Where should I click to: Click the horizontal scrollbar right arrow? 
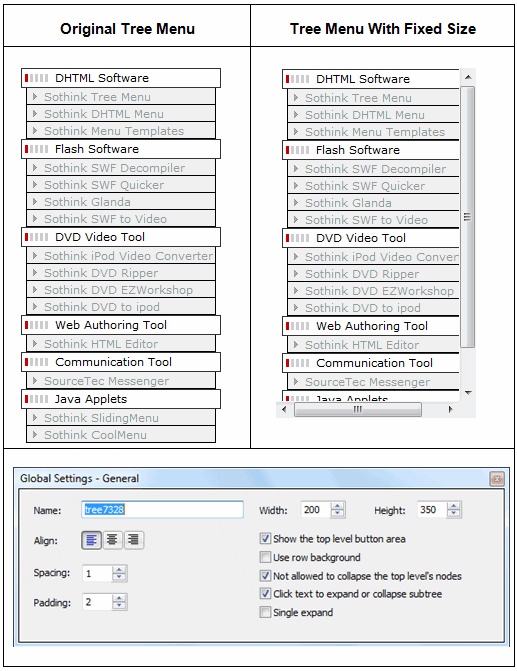coord(450,410)
